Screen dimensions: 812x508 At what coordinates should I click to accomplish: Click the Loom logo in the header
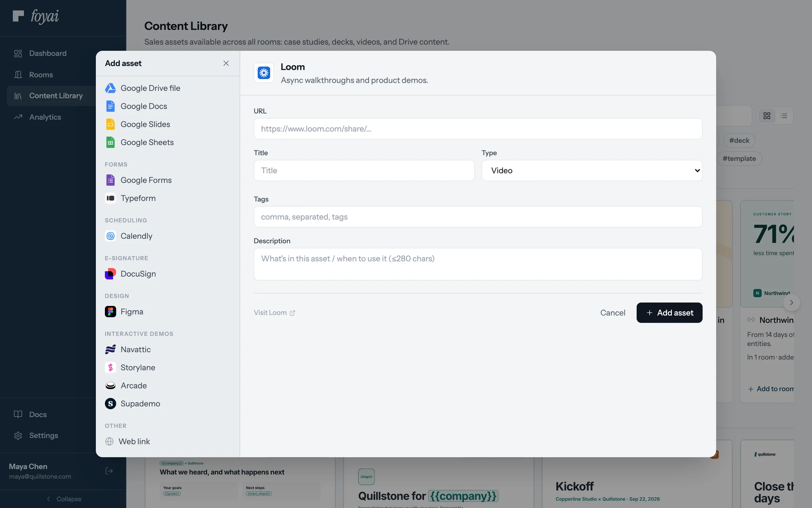click(x=264, y=73)
